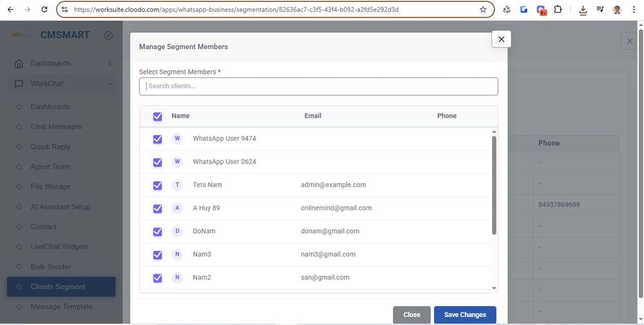Close the Manage Segment Members dialog with X
The image size is (644, 325).
pyautogui.click(x=501, y=39)
